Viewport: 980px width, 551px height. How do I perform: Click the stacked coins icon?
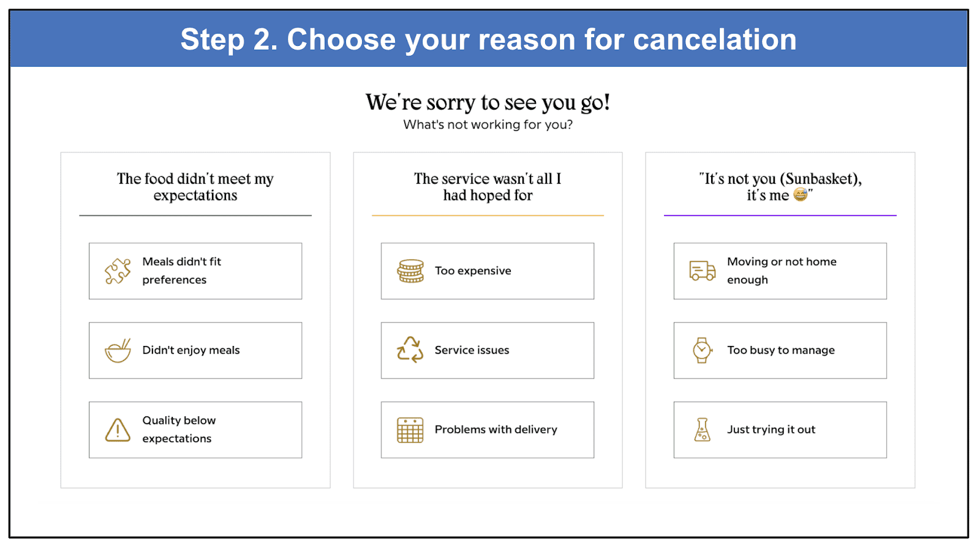(410, 271)
